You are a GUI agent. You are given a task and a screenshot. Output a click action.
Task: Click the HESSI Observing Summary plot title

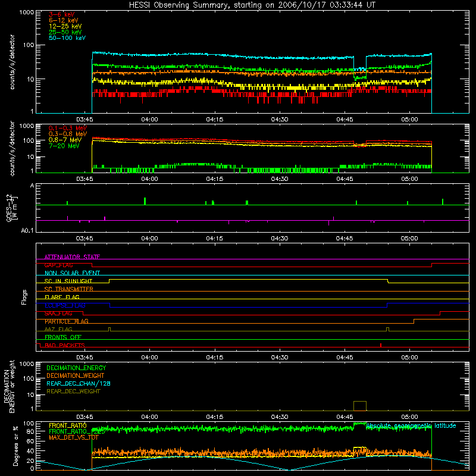click(252, 5)
